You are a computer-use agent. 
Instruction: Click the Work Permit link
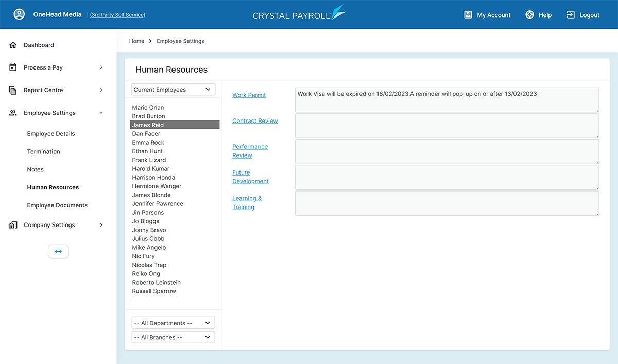click(249, 95)
